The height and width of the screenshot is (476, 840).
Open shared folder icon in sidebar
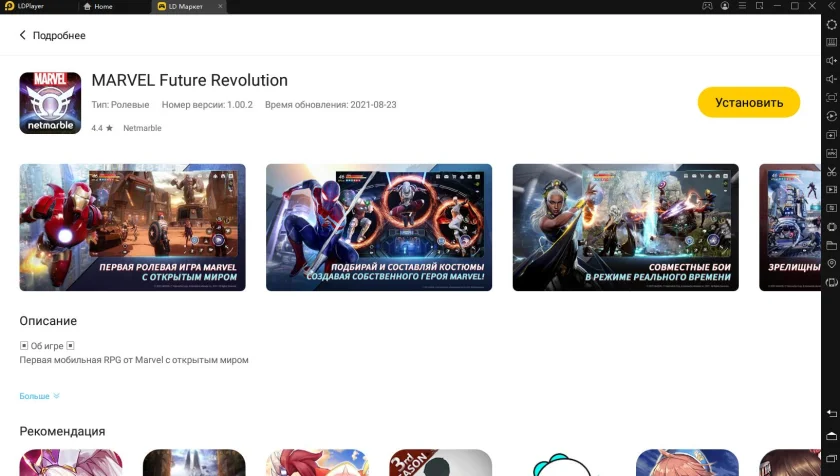[x=831, y=245]
